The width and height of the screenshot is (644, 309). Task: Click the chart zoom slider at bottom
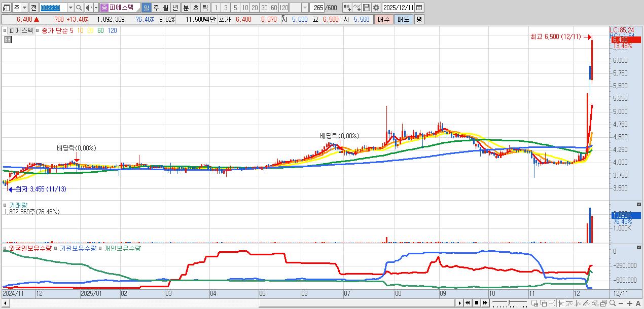(x=510, y=303)
